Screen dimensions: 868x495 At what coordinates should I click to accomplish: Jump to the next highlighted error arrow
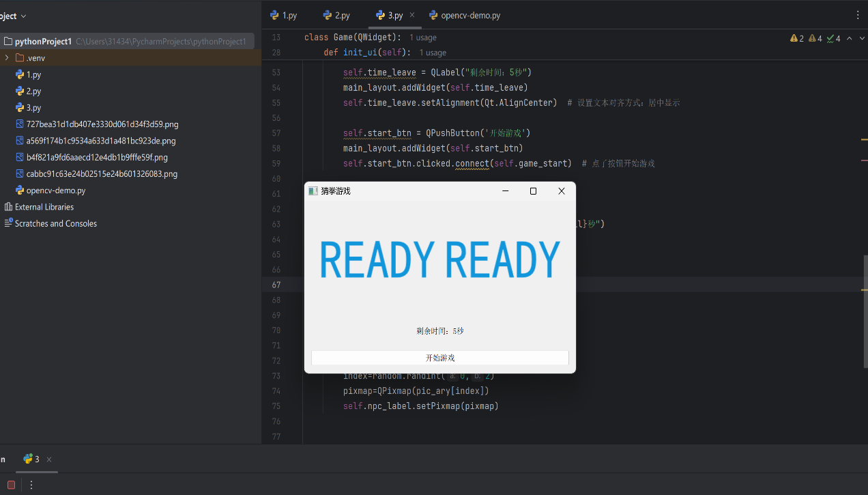tap(861, 38)
